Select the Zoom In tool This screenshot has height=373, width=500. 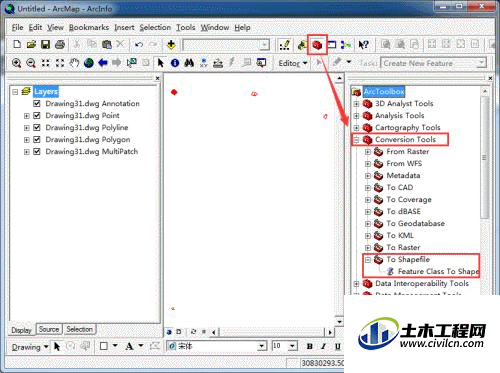pos(16,63)
